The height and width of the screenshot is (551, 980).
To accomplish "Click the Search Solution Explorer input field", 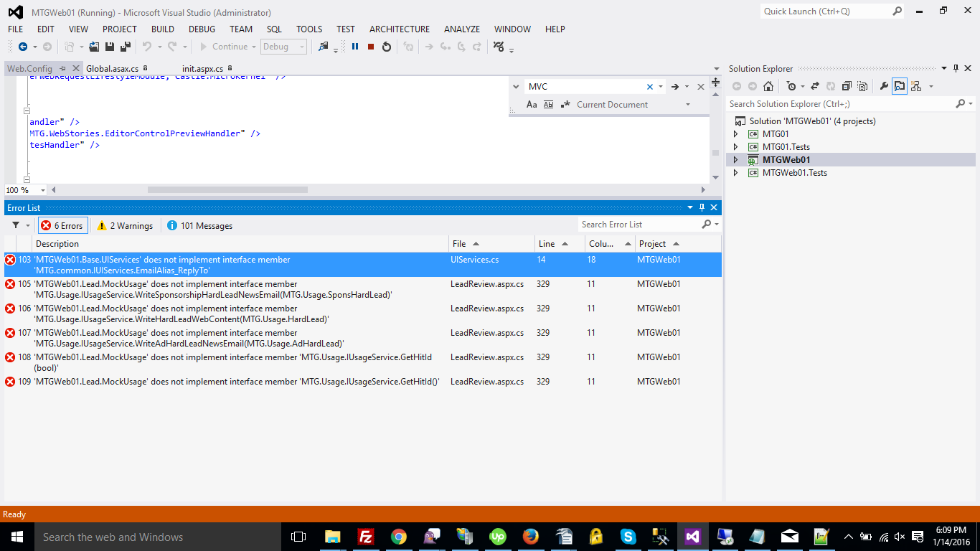I will tap(841, 104).
